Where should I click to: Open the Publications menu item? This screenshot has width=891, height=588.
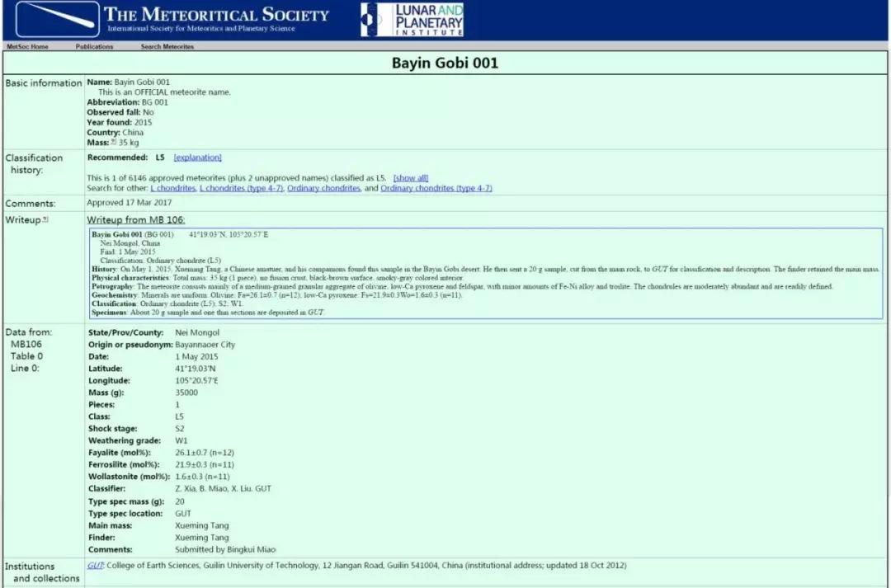point(94,46)
